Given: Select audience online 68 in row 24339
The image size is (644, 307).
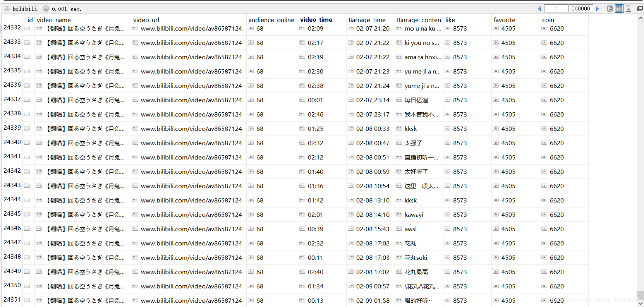Looking at the screenshot, I should pyautogui.click(x=260, y=129).
